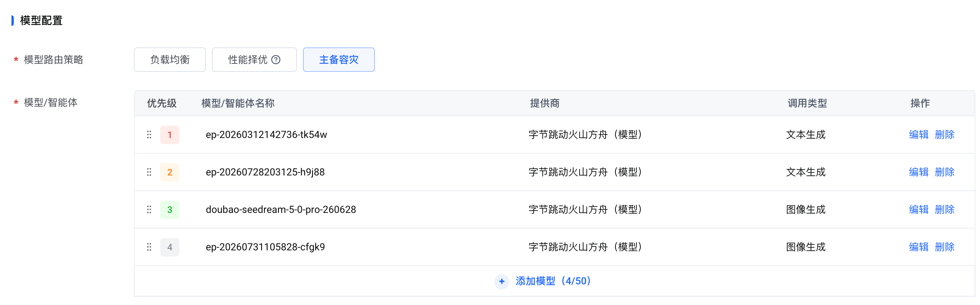Screen dimensions: 980x305
Task: Click the 优先级 column header
Action: click(162, 103)
